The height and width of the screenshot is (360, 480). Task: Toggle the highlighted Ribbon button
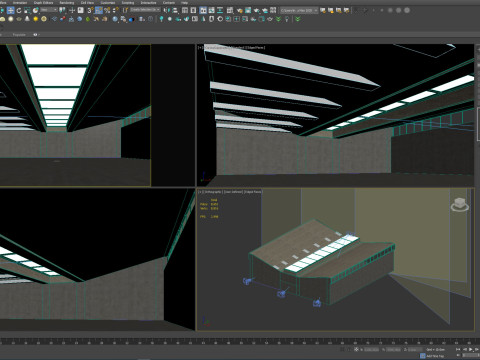pos(203,10)
